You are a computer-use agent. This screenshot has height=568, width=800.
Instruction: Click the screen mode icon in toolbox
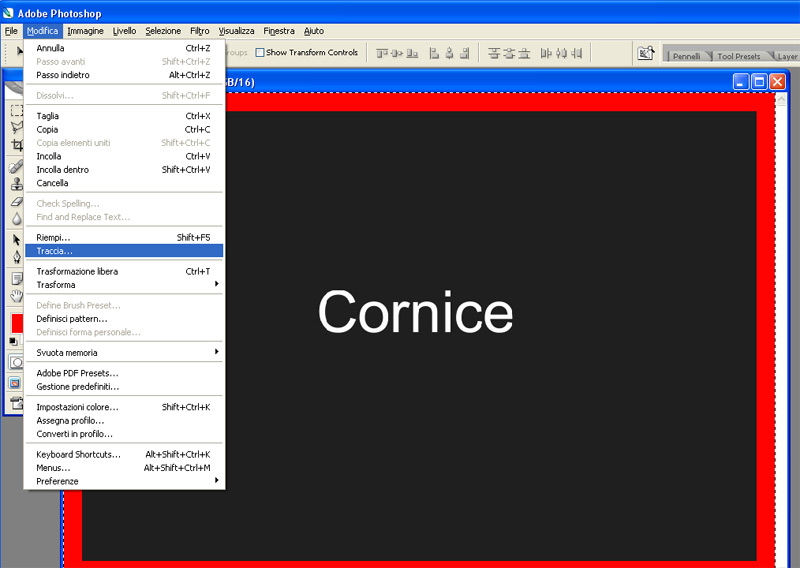coord(15,383)
